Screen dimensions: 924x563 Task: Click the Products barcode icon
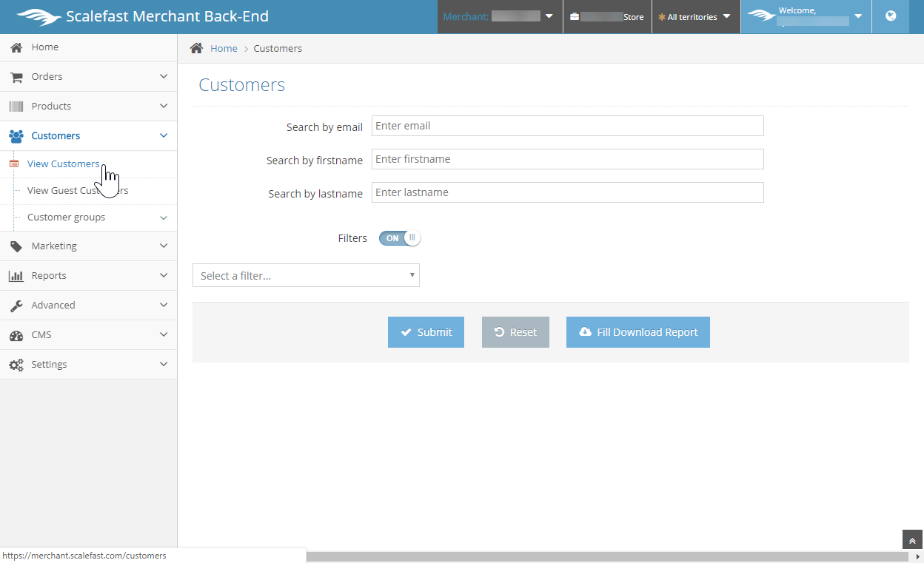pos(16,107)
